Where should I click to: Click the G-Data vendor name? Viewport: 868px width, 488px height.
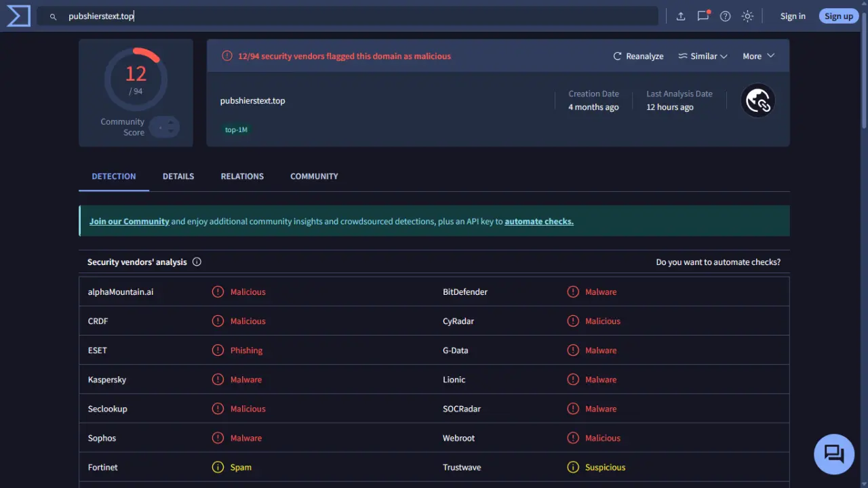(455, 350)
